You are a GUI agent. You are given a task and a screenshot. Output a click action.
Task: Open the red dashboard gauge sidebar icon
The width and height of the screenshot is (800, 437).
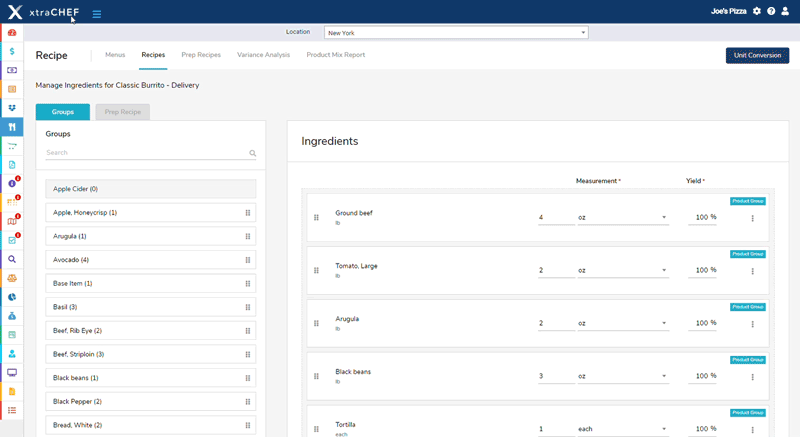pyautogui.click(x=12, y=33)
